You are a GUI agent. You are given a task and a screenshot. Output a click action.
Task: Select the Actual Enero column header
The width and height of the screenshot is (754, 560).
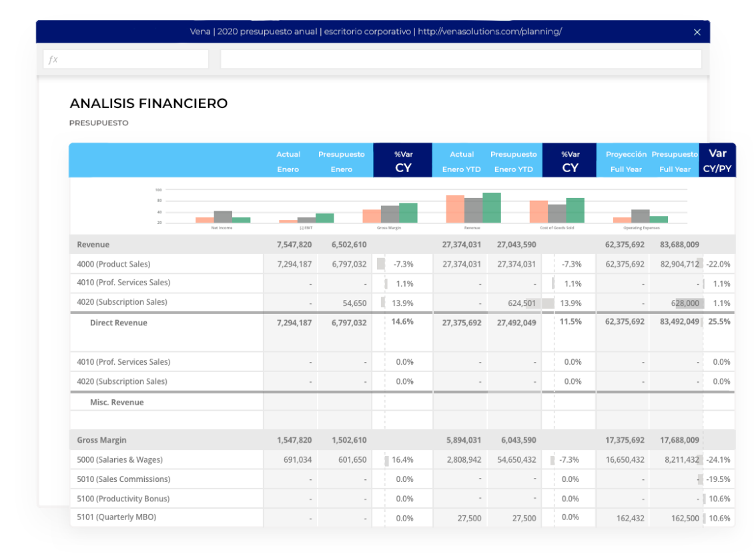(x=288, y=161)
